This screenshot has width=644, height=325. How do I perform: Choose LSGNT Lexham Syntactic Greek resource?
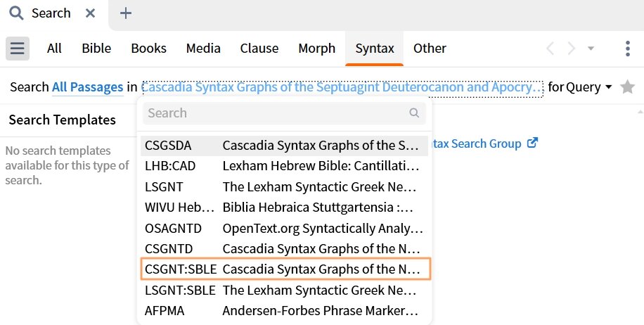(x=284, y=187)
